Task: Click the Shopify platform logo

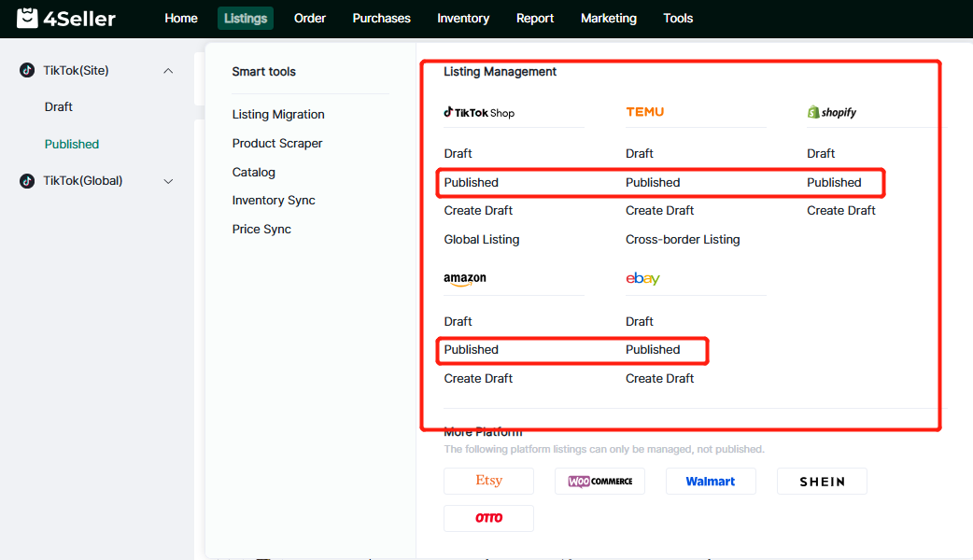Action: (x=831, y=113)
